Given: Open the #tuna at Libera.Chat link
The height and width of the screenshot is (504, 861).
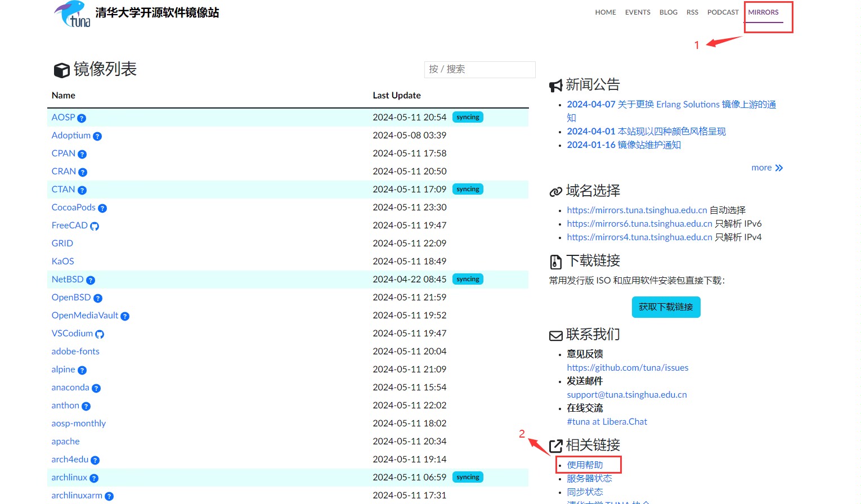Looking at the screenshot, I should [x=607, y=422].
